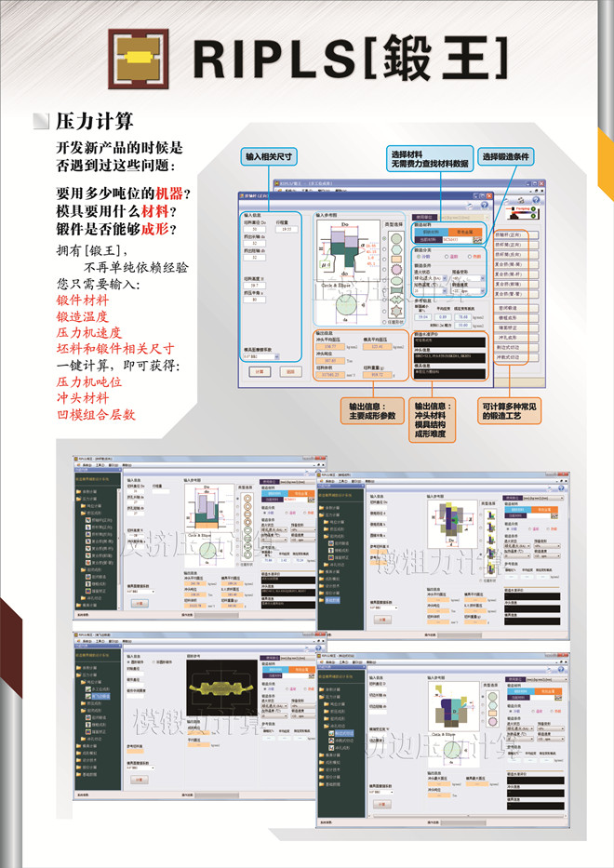Open 退火状态 dropdown in top dialog
The height and width of the screenshot is (868, 614).
431,278
